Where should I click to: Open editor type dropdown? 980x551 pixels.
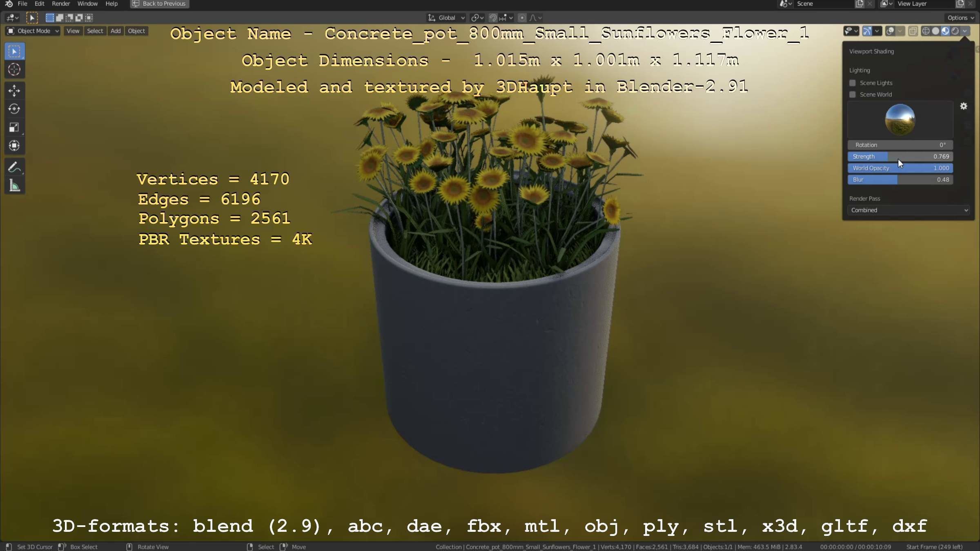coord(13,18)
